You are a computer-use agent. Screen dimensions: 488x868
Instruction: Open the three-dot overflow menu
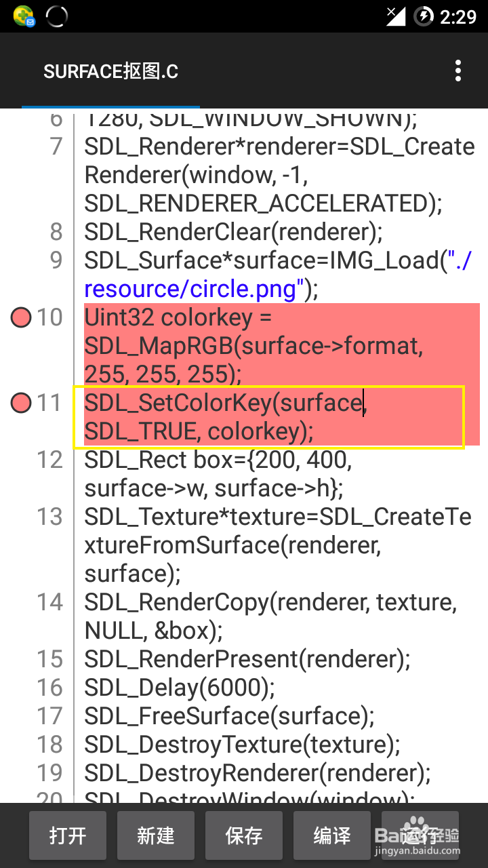coord(458,71)
